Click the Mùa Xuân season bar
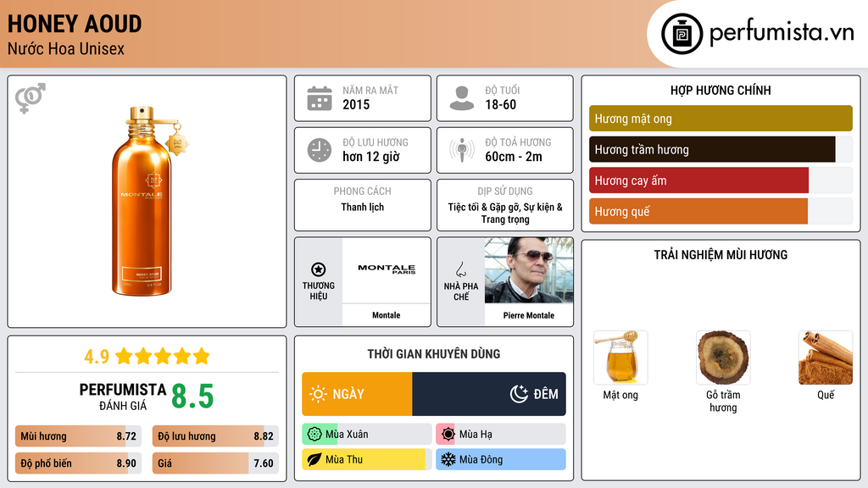The width and height of the screenshot is (868, 488). [x=367, y=435]
